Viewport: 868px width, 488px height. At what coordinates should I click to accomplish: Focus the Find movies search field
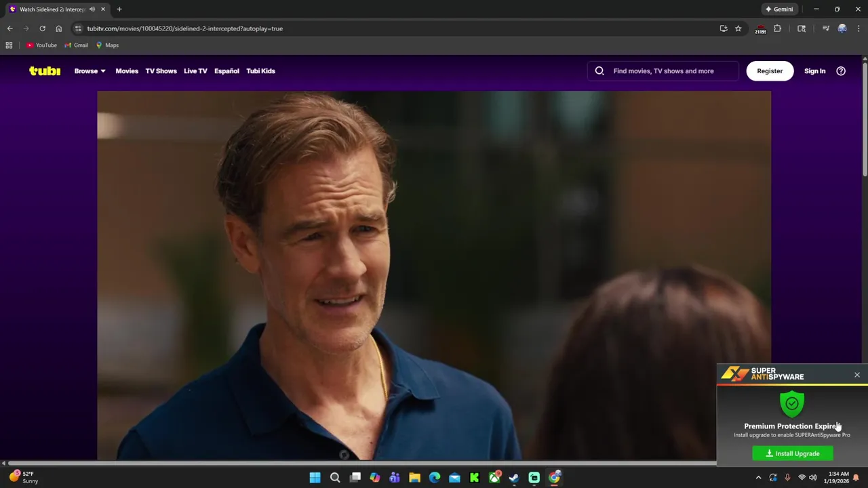(x=663, y=70)
